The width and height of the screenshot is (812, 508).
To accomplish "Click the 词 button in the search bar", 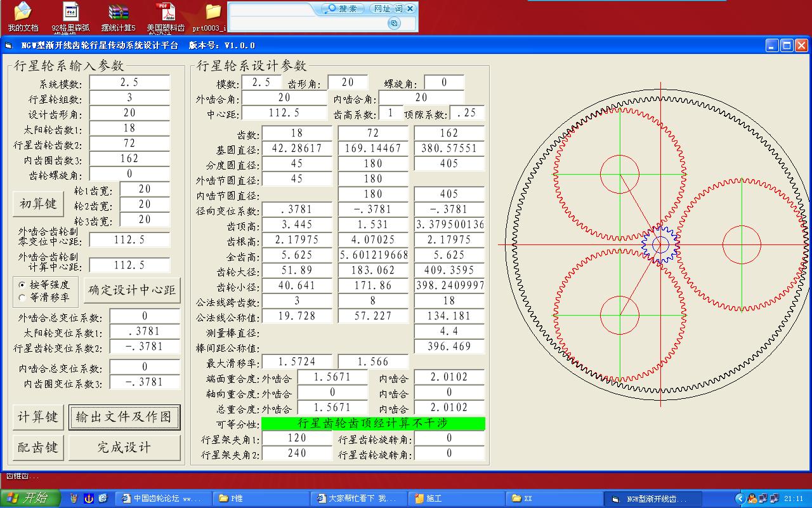I will (398, 9).
